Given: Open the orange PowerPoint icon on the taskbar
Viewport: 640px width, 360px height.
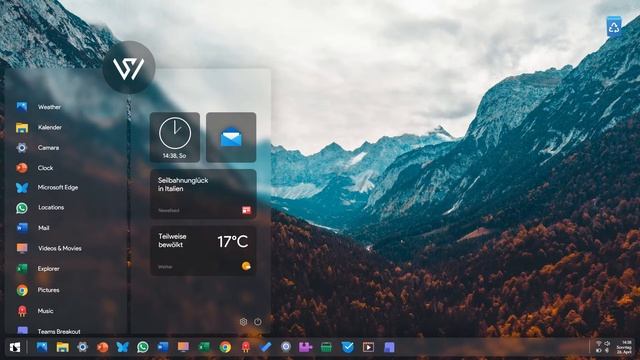Looking at the screenshot, I should (102, 347).
